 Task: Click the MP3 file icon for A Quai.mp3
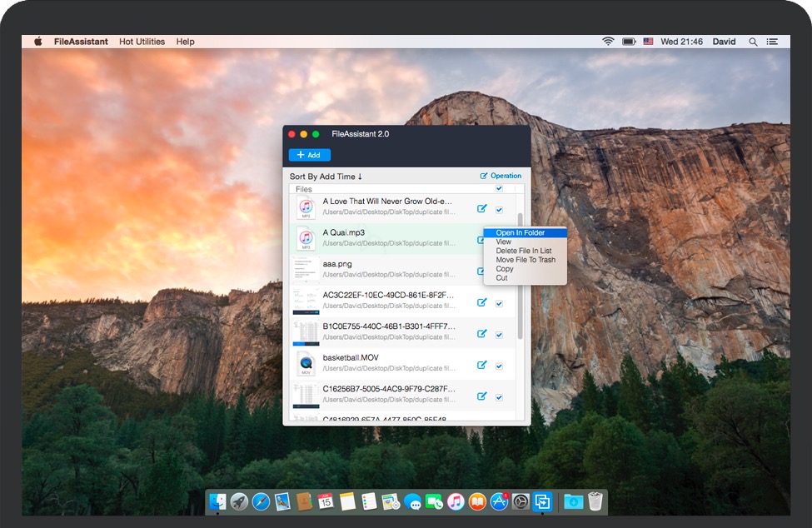tap(306, 239)
